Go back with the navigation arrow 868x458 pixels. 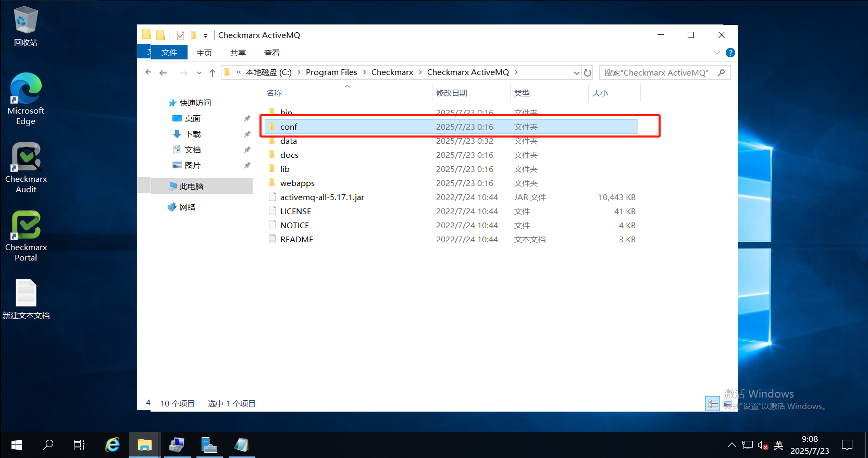164,73
